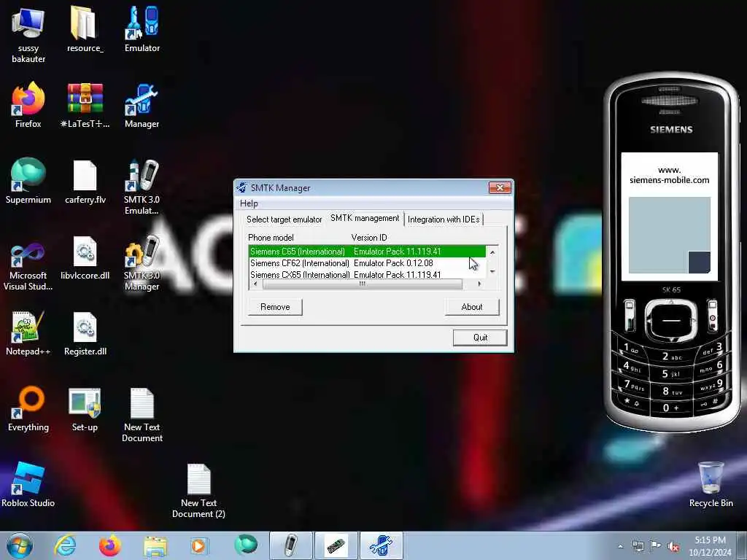Run the Set-up installer icon
This screenshot has width=747, height=560.
(85, 408)
